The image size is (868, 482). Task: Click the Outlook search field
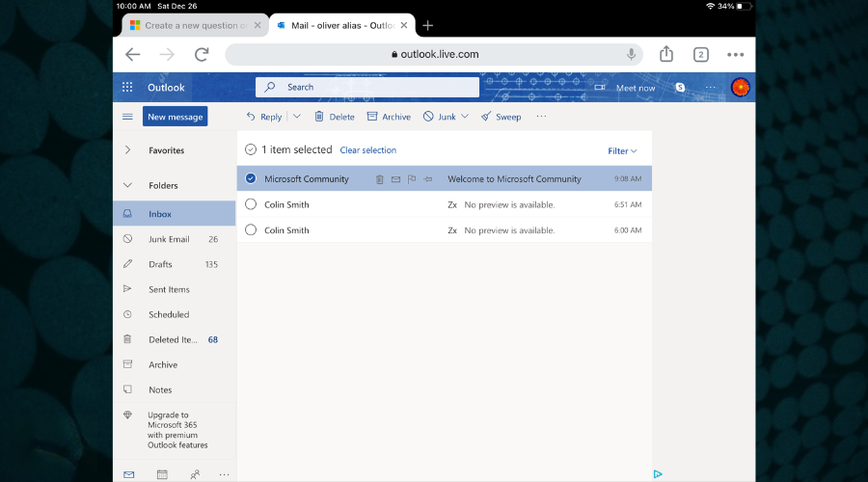[367, 87]
